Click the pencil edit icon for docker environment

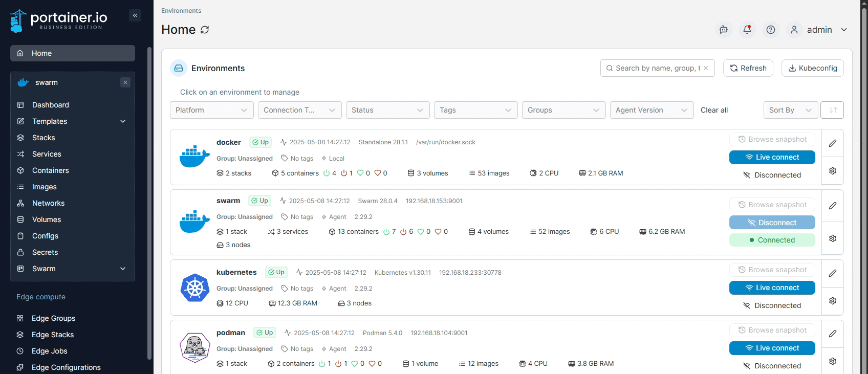click(x=833, y=143)
